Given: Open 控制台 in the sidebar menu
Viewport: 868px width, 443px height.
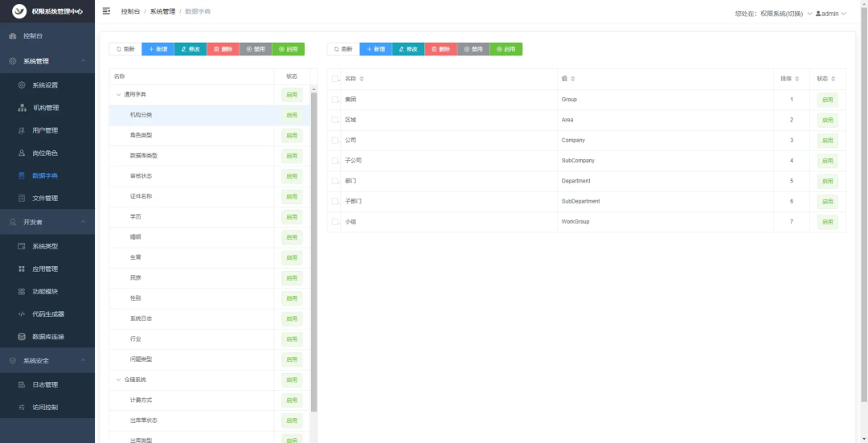Looking at the screenshot, I should click(x=47, y=36).
